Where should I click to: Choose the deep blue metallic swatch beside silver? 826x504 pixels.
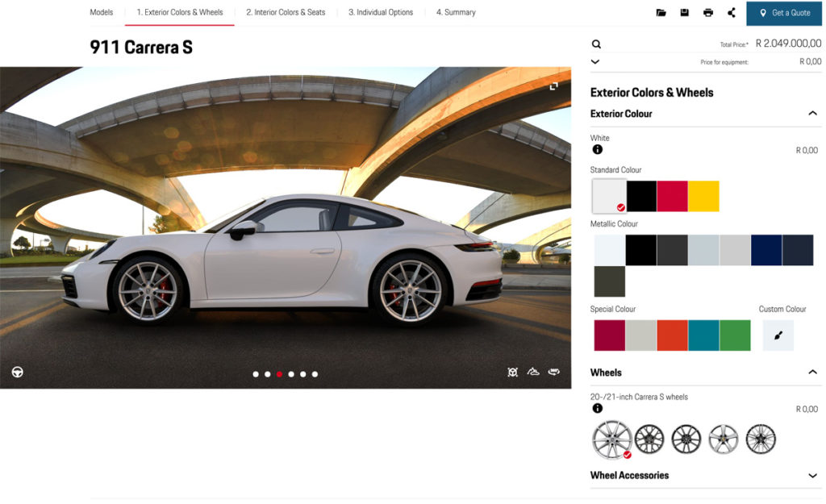click(766, 250)
